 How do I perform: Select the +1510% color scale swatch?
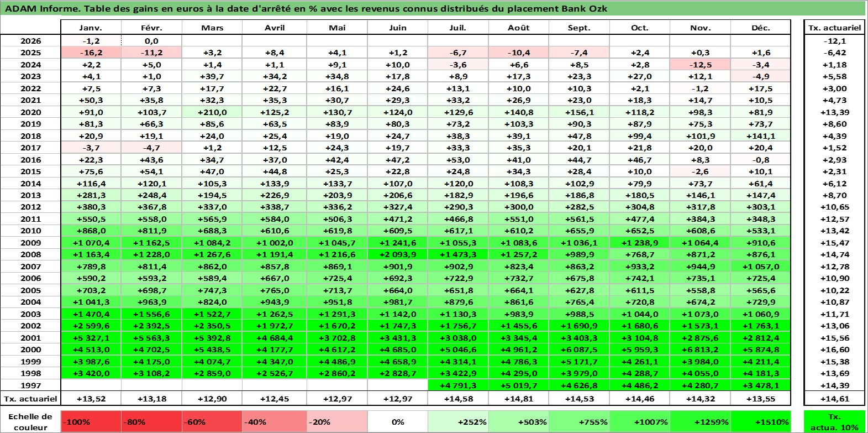pos(761,421)
